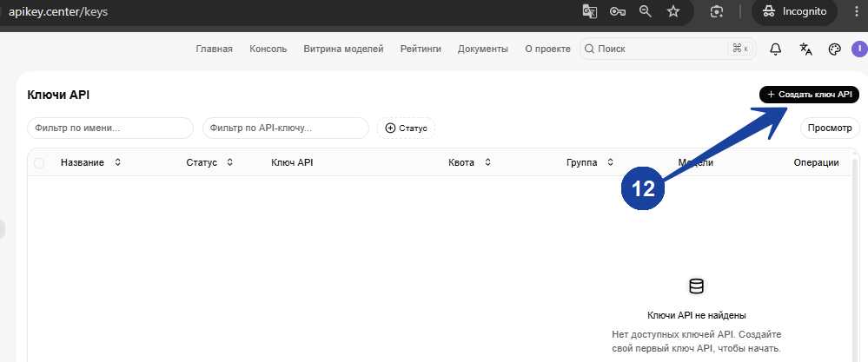Go to Главная page
868x362 pixels.
point(215,49)
